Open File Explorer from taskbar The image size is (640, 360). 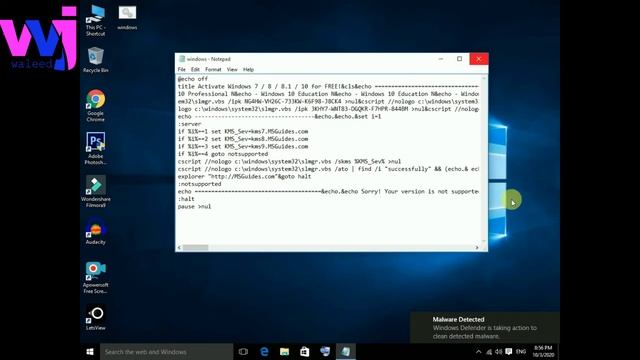[x=284, y=351]
